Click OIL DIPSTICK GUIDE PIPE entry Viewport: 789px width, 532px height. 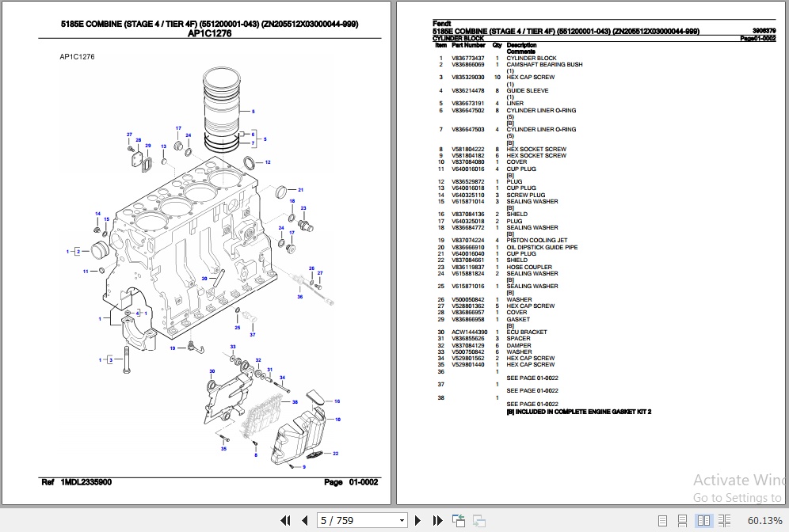click(x=542, y=247)
